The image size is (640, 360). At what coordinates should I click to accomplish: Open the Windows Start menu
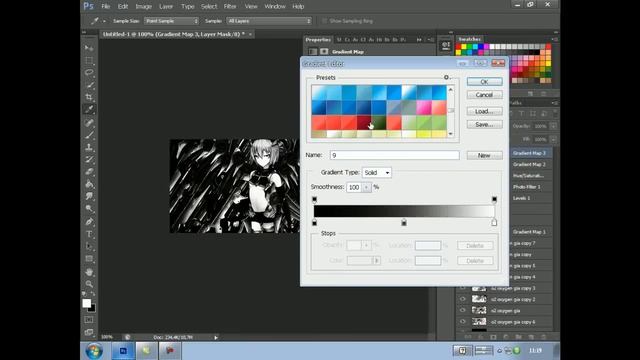point(94,351)
